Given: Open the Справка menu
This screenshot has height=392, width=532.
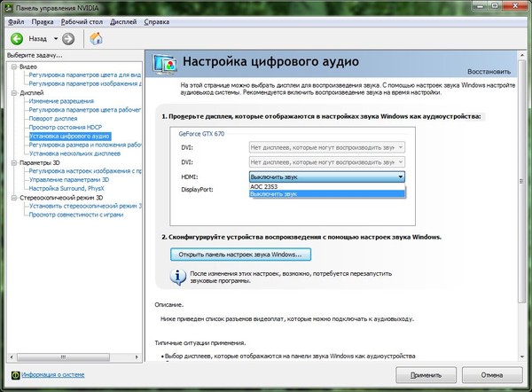Looking at the screenshot, I should (x=157, y=21).
